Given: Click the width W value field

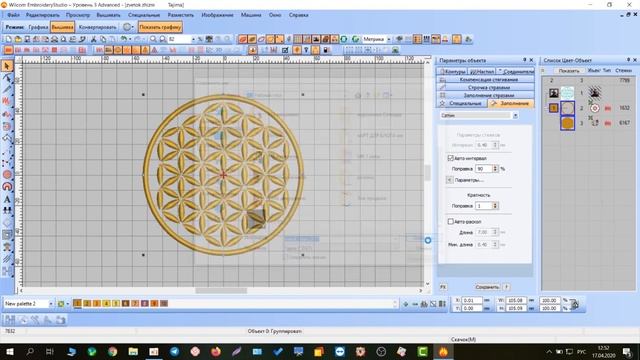Looking at the screenshot, I should click(x=516, y=300).
